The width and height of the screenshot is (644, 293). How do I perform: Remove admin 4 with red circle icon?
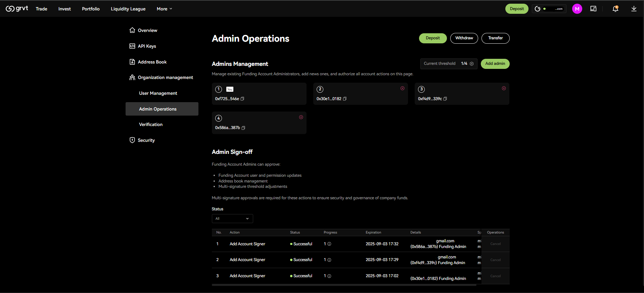[301, 117]
